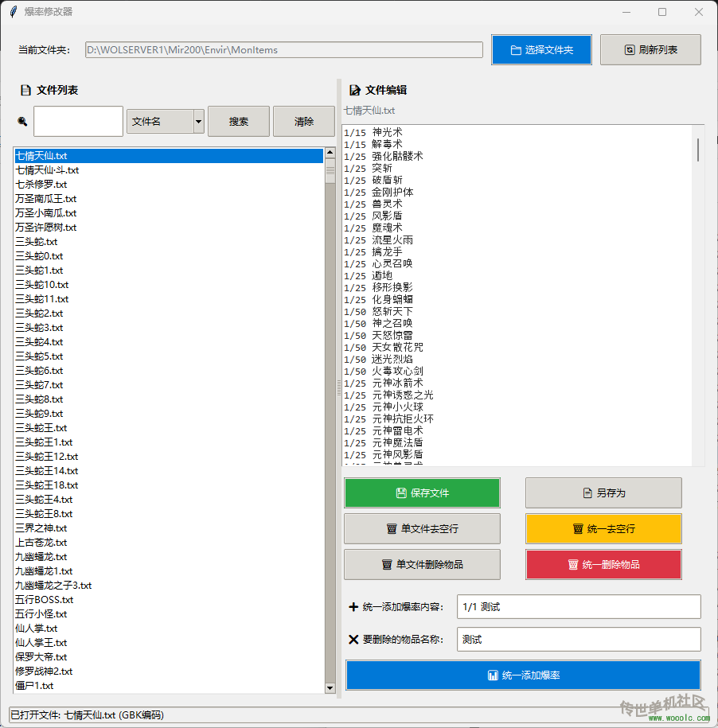Click the document icon on 另存为 button
This screenshot has width=718, height=728.
[x=587, y=493]
